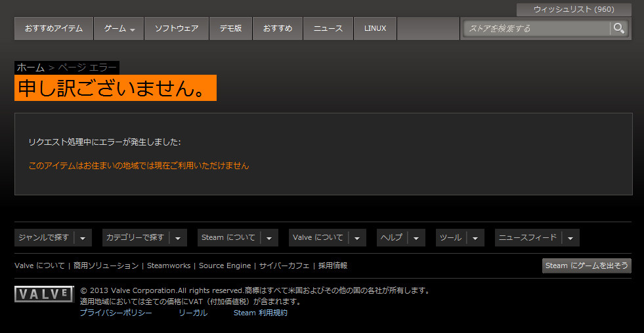Image resolution: width=644 pixels, height=333 pixels.
Task: Open the 商用ソリューション link
Action: click(x=106, y=265)
